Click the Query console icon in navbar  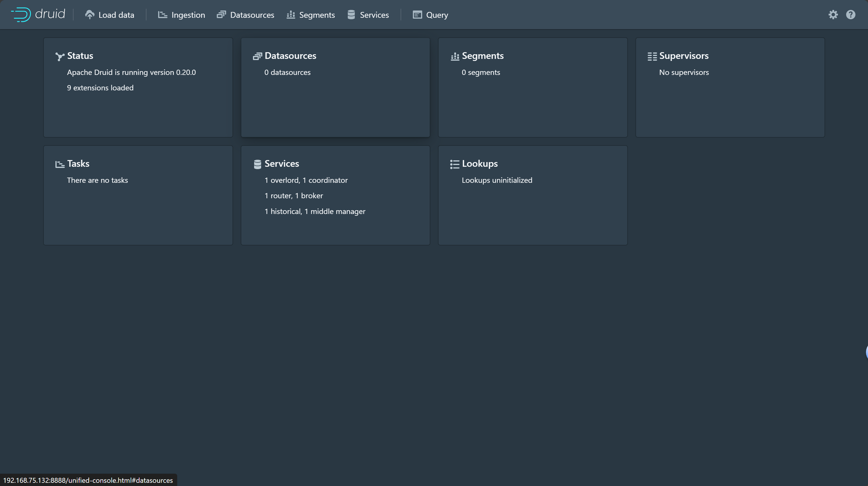pyautogui.click(x=417, y=15)
